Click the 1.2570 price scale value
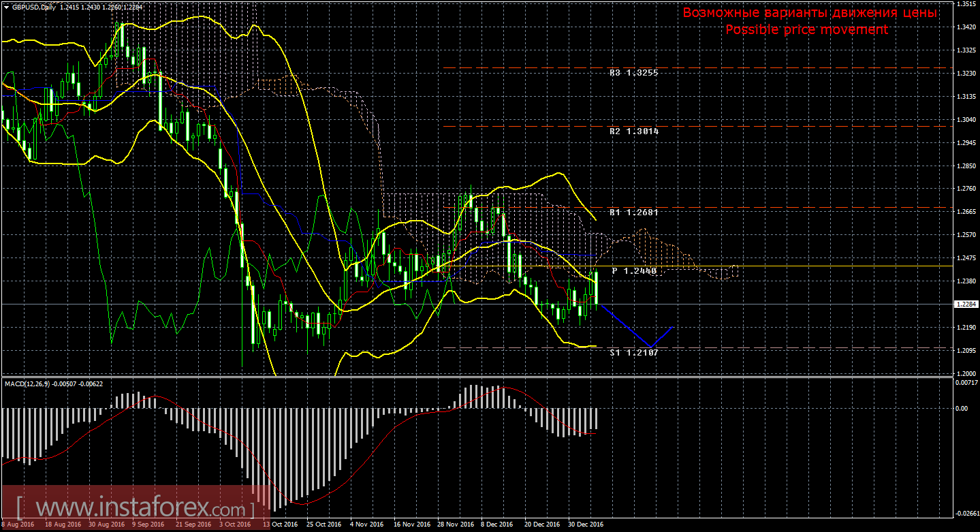The width and height of the screenshot is (980, 532). click(x=966, y=235)
